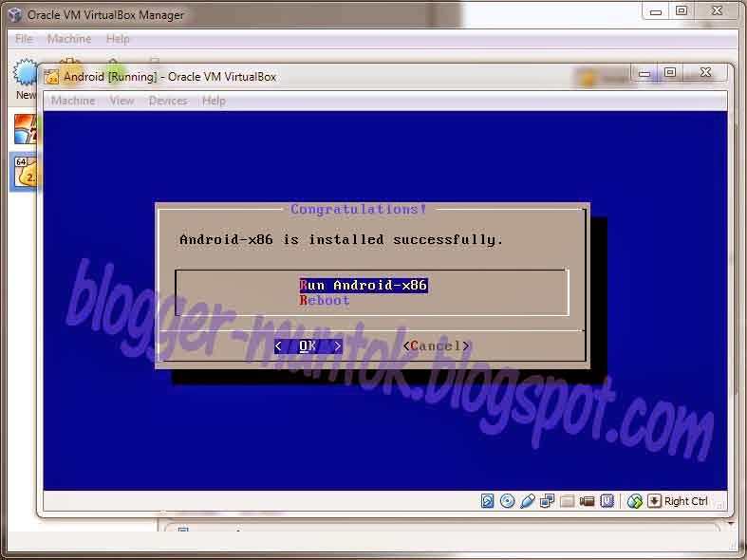Open the File menu in VirtualBox Manager
Viewport: 747px width, 560px height.
coord(24,39)
